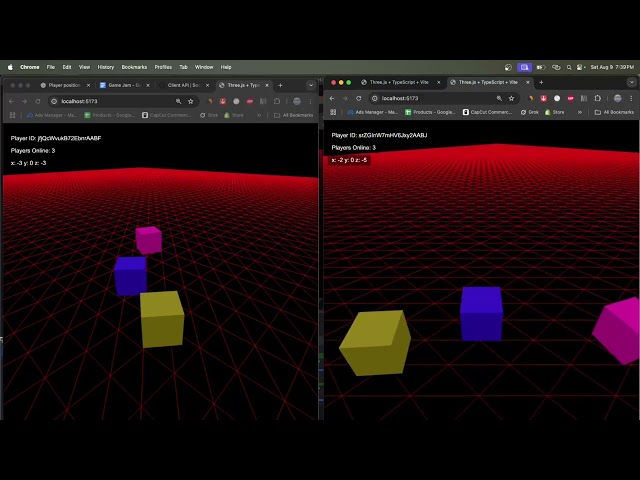This screenshot has width=640, height=480.
Task: Open CapCut Commerce bookmark in left window
Action: pyautogui.click(x=167, y=116)
